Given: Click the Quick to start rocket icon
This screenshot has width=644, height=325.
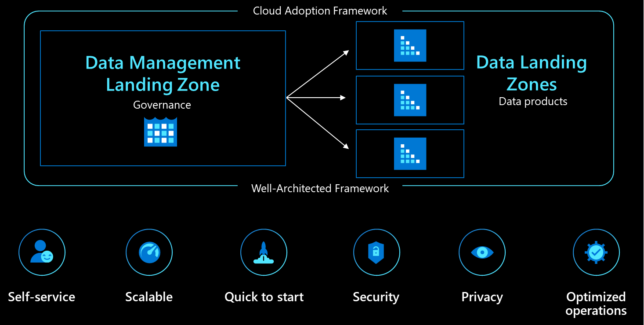Looking at the screenshot, I should [264, 252].
